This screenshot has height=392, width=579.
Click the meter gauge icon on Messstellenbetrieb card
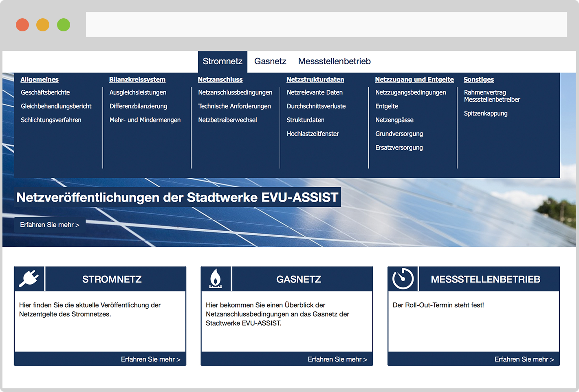pyautogui.click(x=403, y=279)
